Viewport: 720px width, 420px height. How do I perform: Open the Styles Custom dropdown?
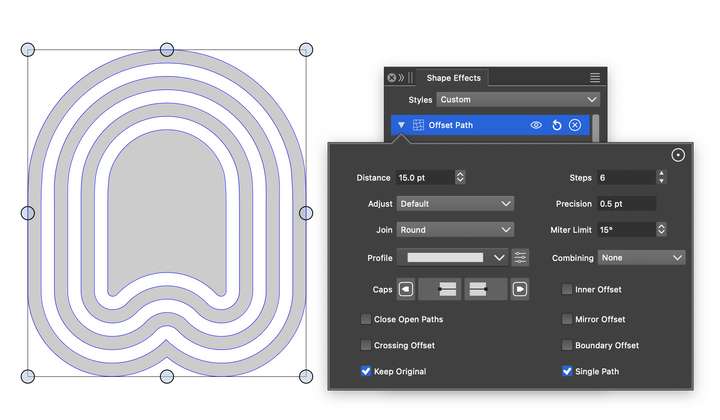coord(518,100)
